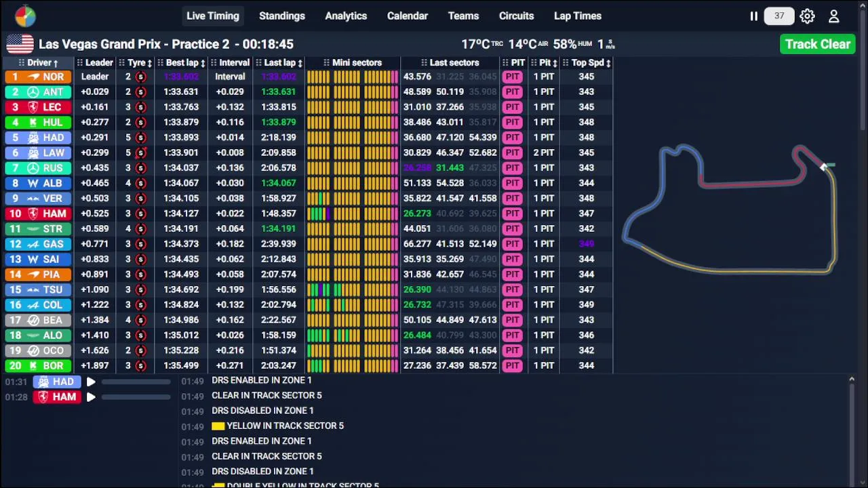This screenshot has height=488, width=868.
Task: Open the settings gear icon
Action: (x=807, y=16)
